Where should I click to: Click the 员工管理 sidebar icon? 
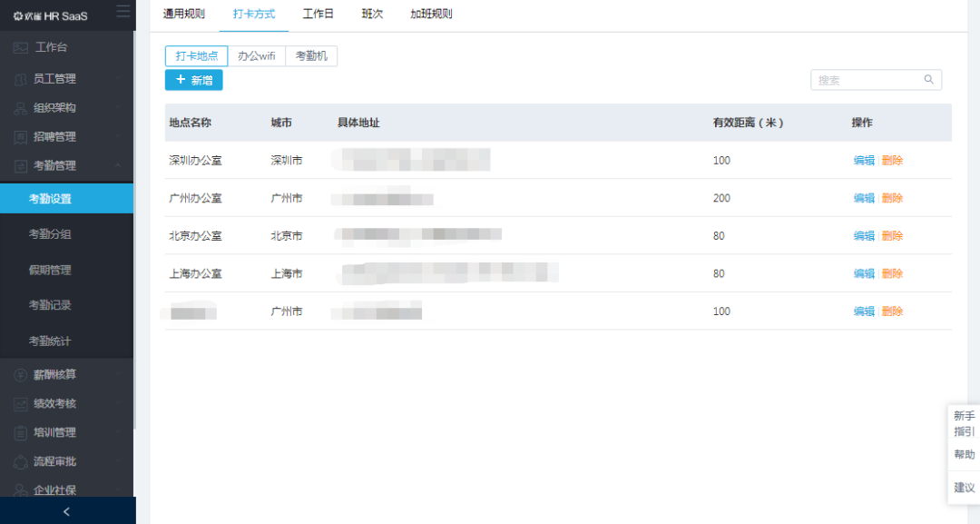click(x=20, y=79)
